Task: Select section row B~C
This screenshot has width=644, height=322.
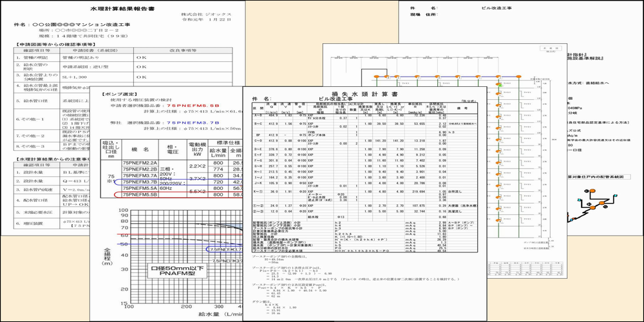Action: (365, 124)
